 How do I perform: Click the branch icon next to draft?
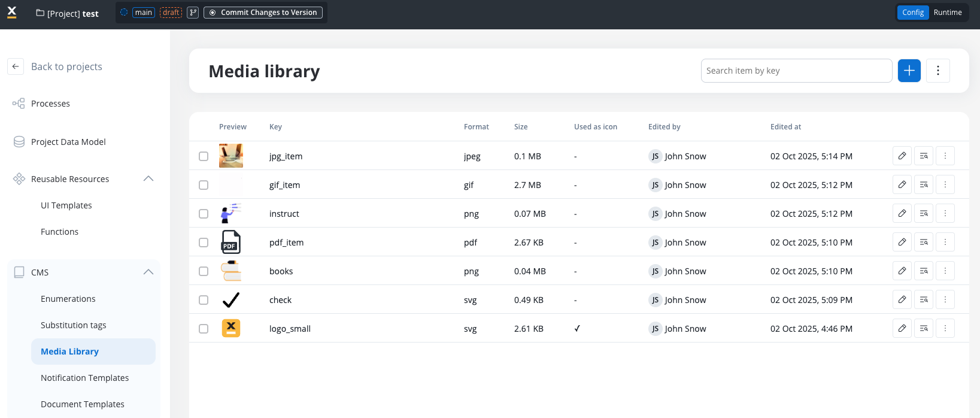coord(193,13)
